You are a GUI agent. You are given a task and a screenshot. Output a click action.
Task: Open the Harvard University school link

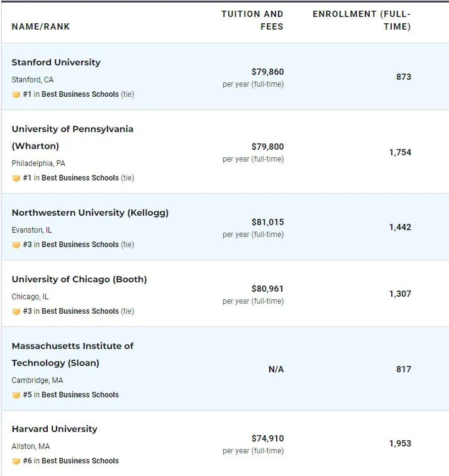55,429
